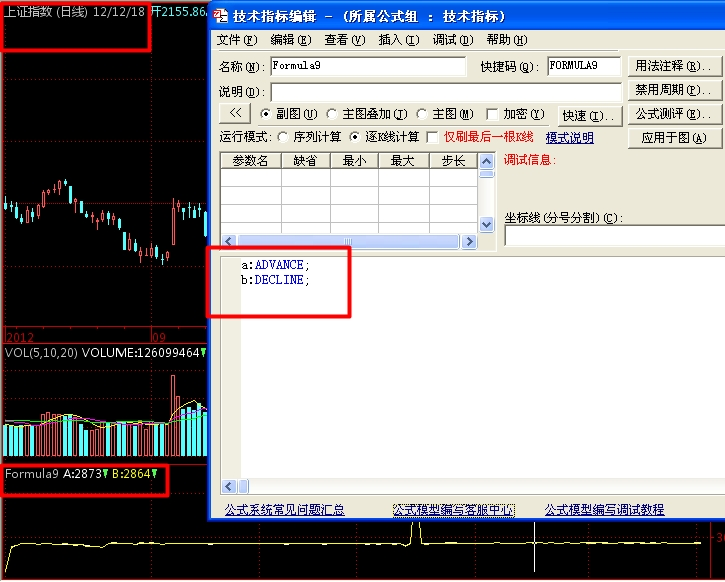Click parameter table scroll up arrow
The image size is (725, 582).
click(x=486, y=161)
